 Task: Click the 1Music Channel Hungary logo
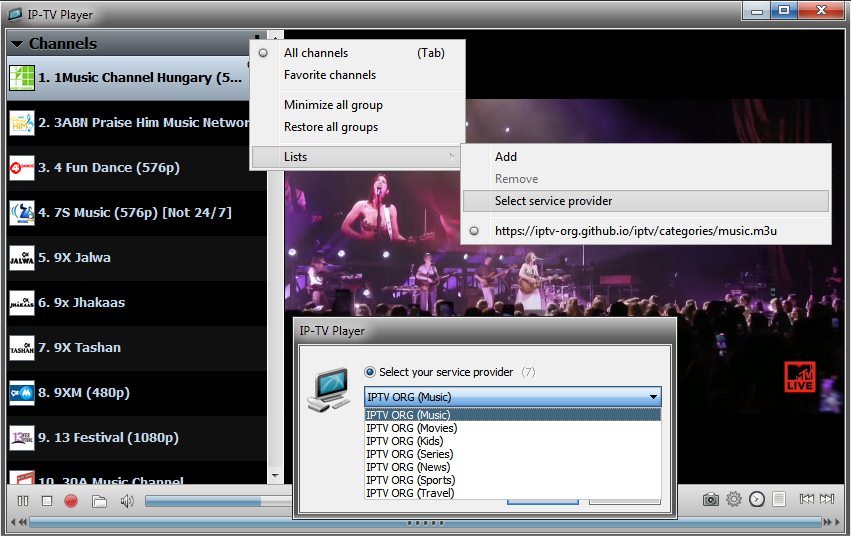pos(22,78)
